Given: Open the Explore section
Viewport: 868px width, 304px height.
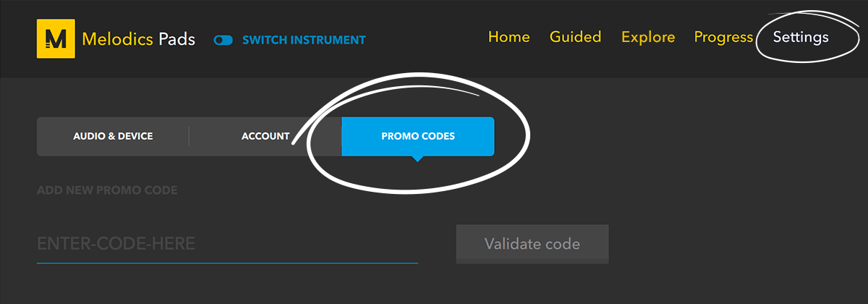Looking at the screenshot, I should point(648,38).
